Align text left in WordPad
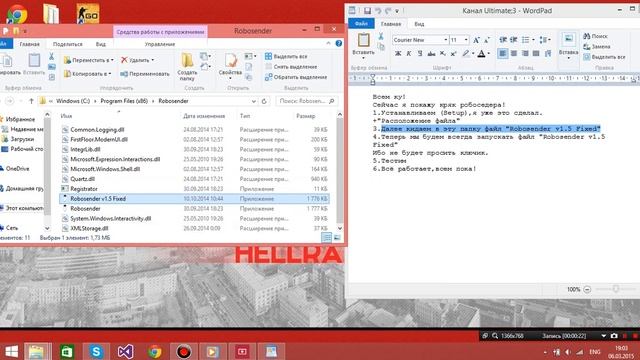Screen dimensions: 640x360 (x=502, y=53)
